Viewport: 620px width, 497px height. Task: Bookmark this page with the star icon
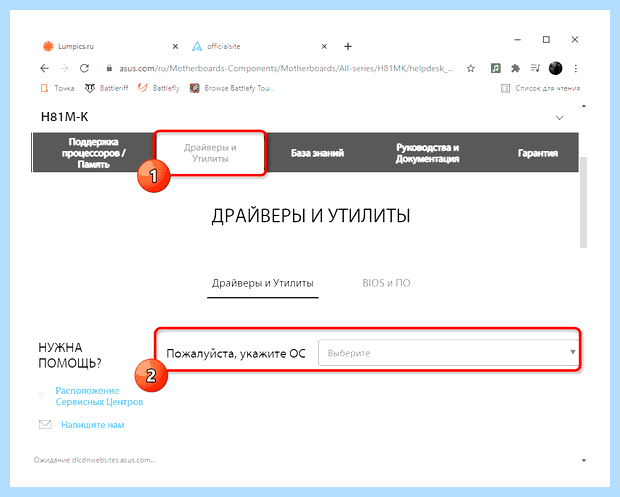pyautogui.click(x=471, y=68)
